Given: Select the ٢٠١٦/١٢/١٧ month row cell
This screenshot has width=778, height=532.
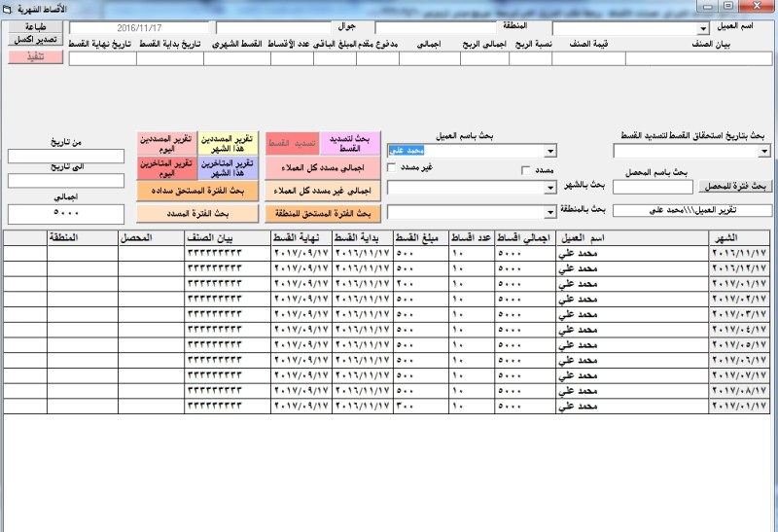Looking at the screenshot, I should pyautogui.click(x=740, y=268).
